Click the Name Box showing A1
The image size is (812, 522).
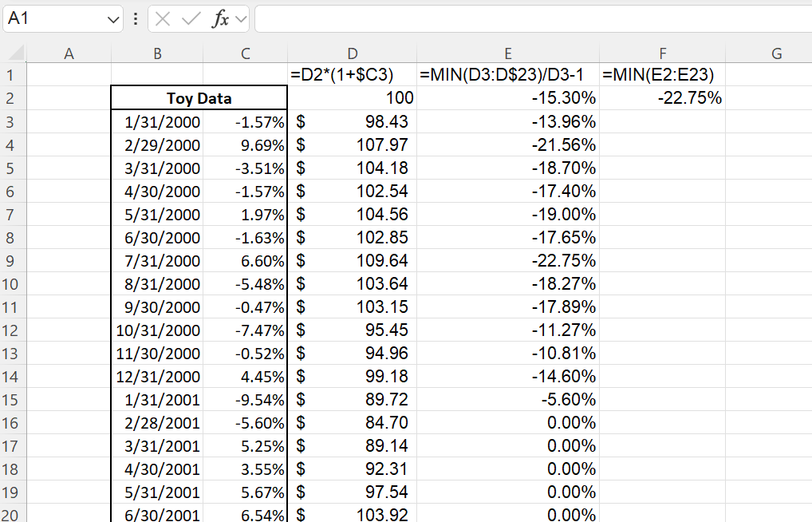click(56, 19)
